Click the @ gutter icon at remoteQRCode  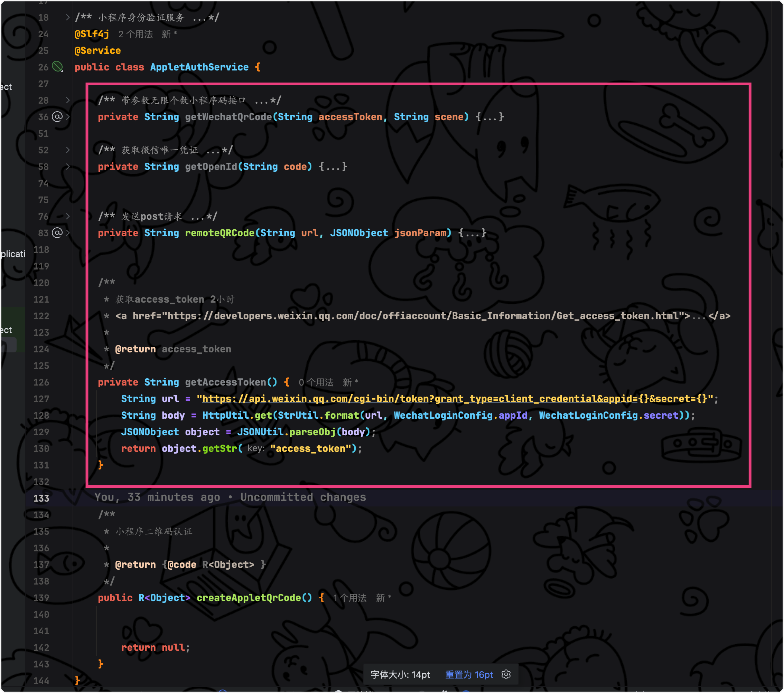pyautogui.click(x=57, y=232)
